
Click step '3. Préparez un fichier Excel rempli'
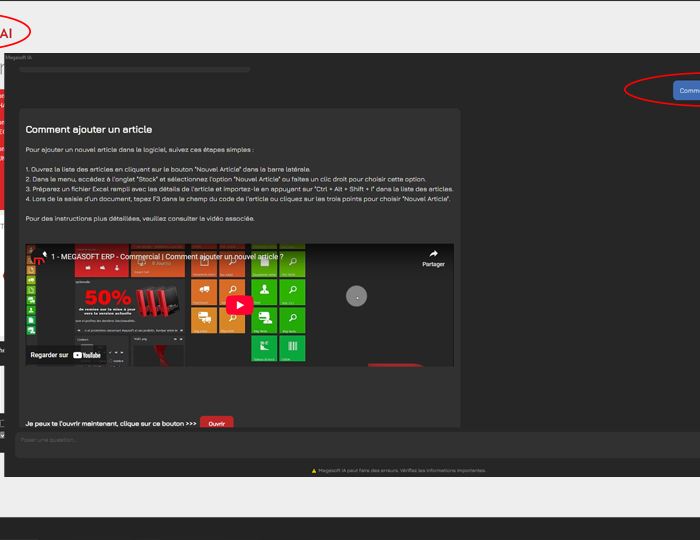pos(239,189)
